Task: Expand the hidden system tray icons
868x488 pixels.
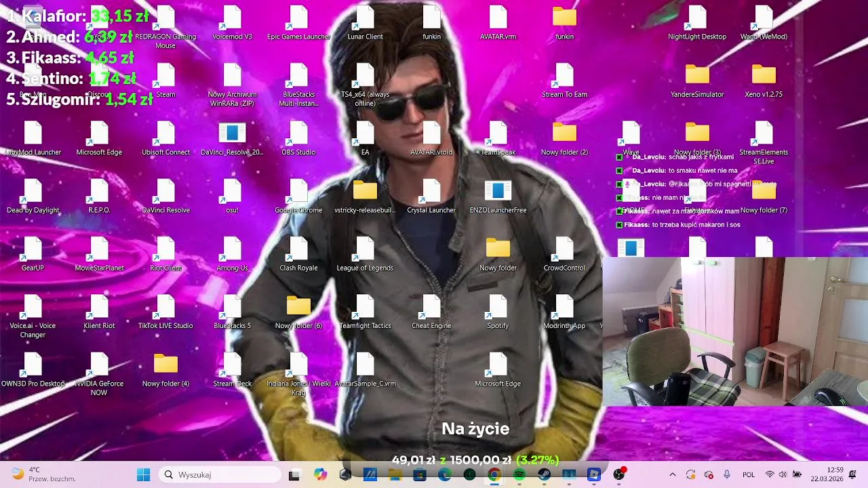Action: 673,474
